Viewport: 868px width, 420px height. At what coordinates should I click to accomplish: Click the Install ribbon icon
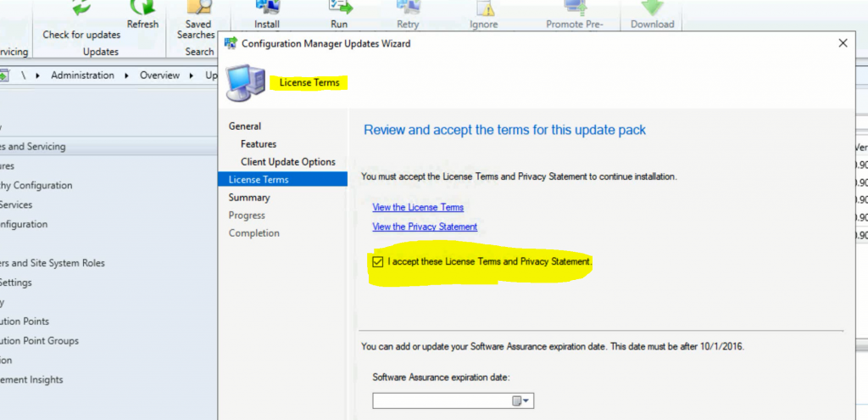[267, 15]
